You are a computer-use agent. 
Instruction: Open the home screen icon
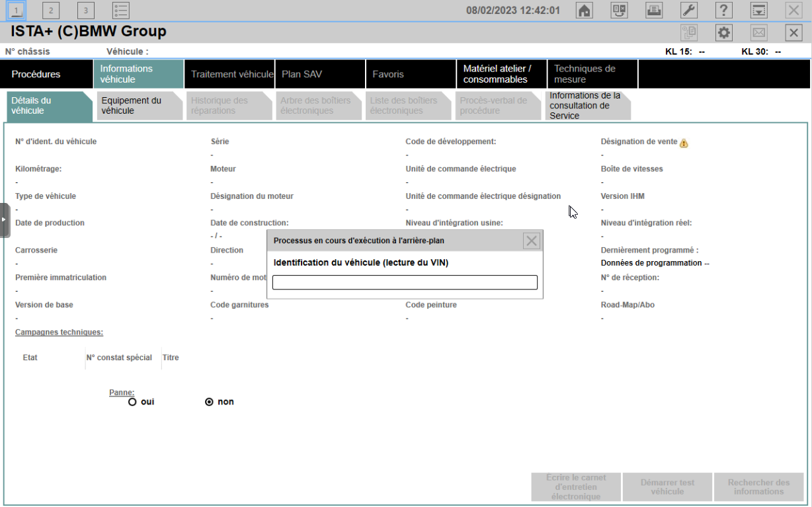point(585,10)
